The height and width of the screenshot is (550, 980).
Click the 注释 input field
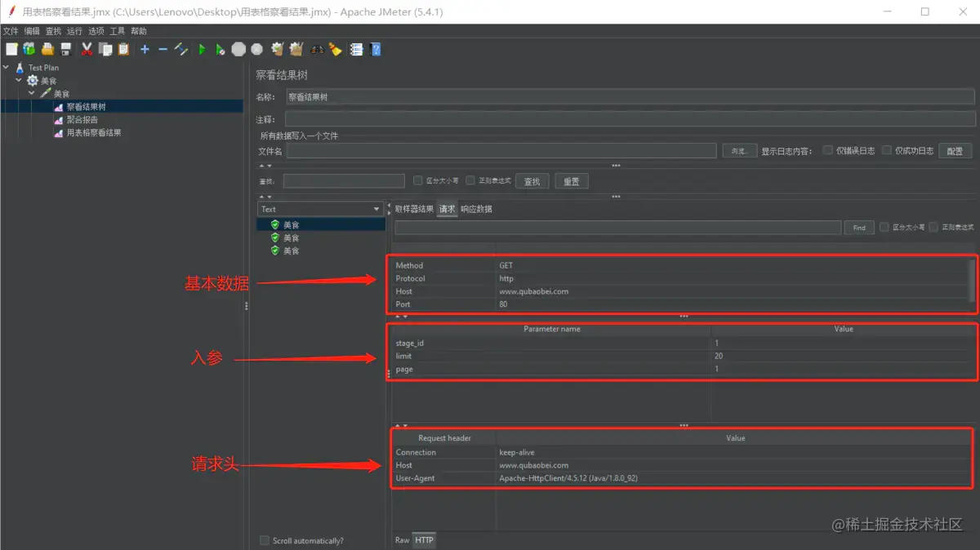click(x=630, y=119)
